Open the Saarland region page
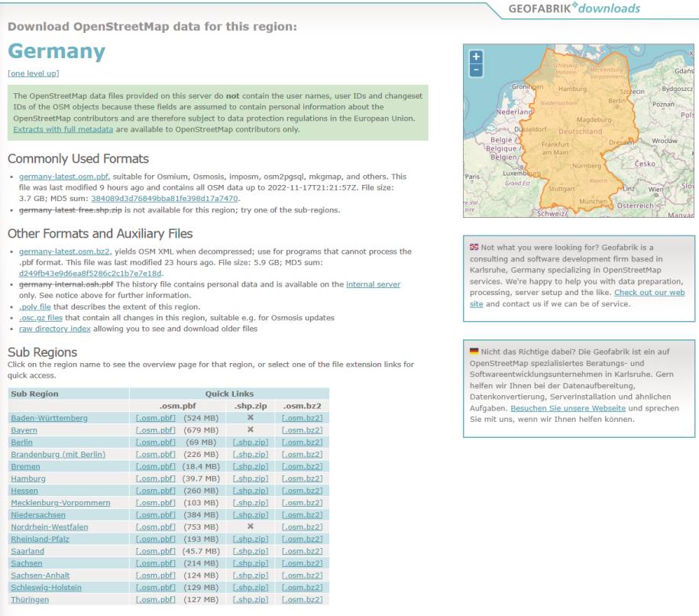Image resolution: width=699 pixels, height=616 pixels. [28, 551]
